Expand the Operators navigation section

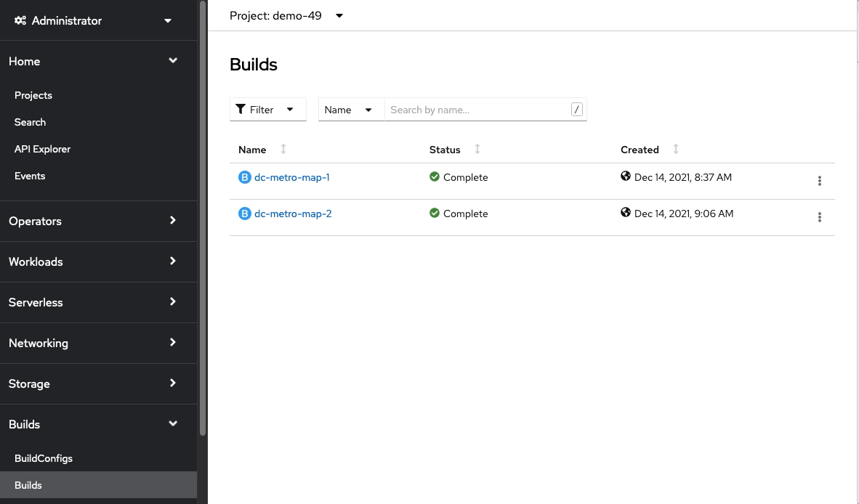coord(99,221)
